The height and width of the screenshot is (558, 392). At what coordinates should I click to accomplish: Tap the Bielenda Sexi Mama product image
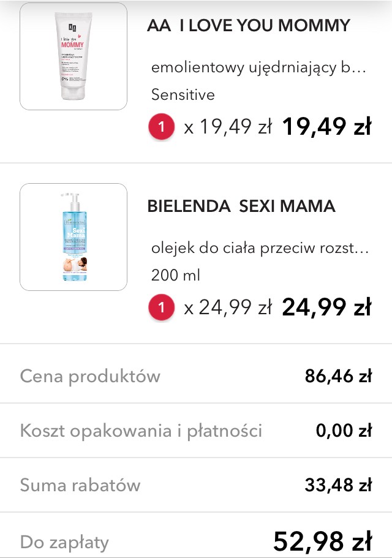pyautogui.click(x=73, y=237)
